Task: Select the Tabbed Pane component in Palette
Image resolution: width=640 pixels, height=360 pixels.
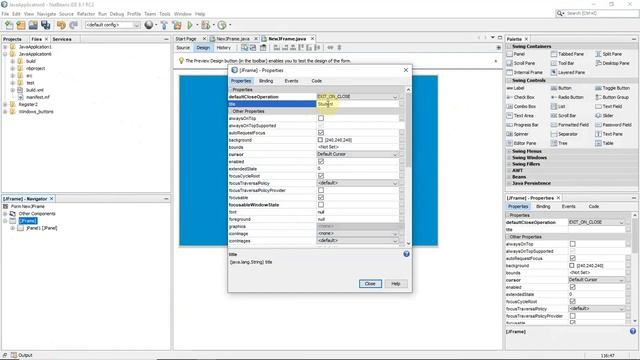Action: point(567,54)
